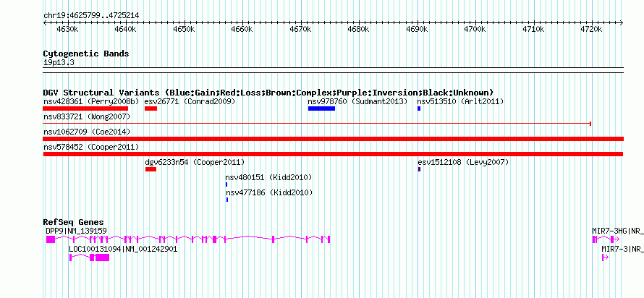The width and height of the screenshot is (644, 298).
Task: Open the nsv513510 (Arlt2011) variant label
Action: [x=460, y=101]
